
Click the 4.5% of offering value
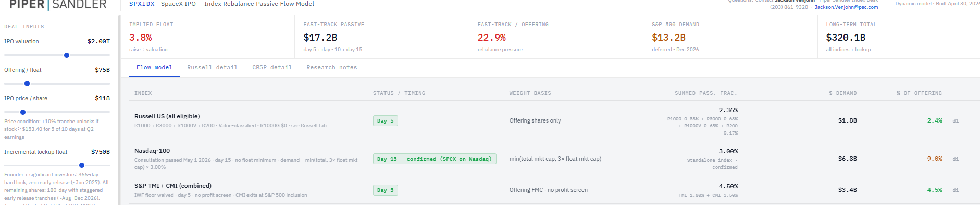(x=935, y=190)
